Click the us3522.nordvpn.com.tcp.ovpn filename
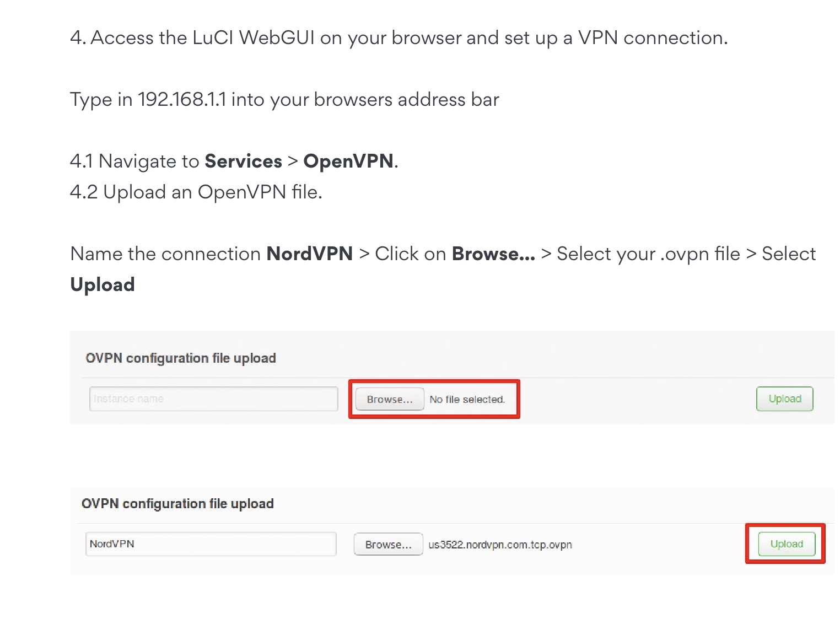 (500, 545)
